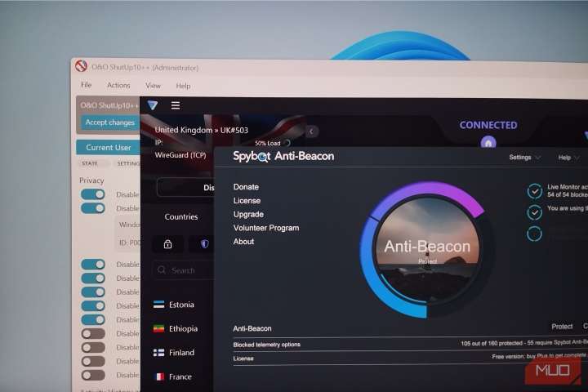Click the Protect button in Anti-Beacon row
The width and height of the screenshot is (588, 392).
562,327
